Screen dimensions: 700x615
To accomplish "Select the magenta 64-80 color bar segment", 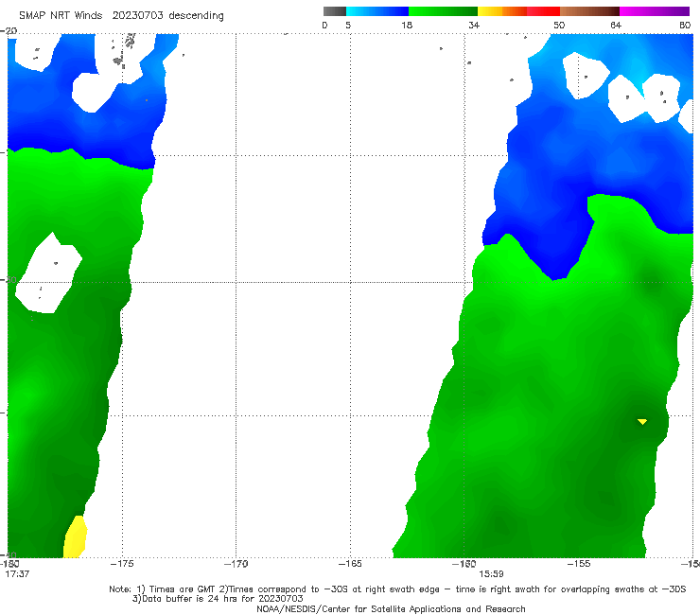I will coord(655,11).
